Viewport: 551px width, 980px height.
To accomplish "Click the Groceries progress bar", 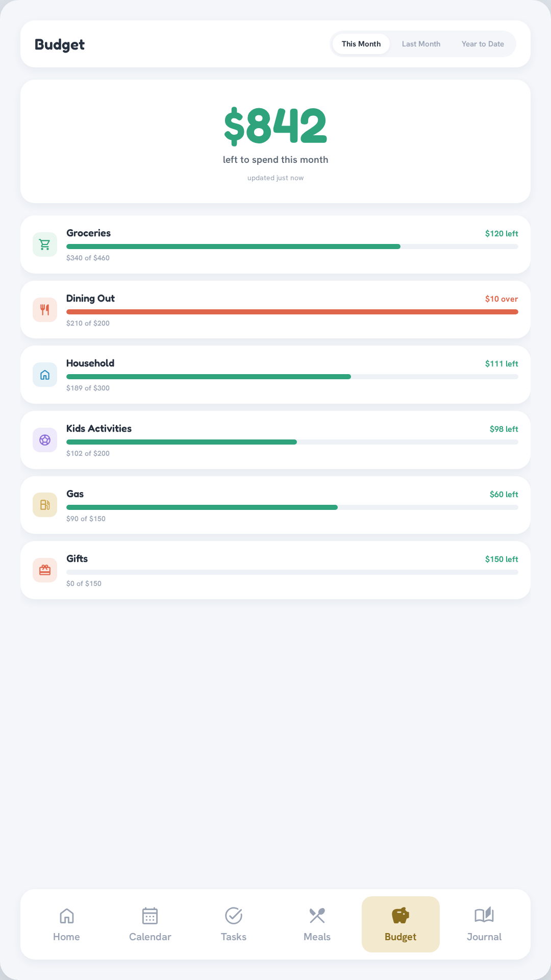I will (x=292, y=247).
